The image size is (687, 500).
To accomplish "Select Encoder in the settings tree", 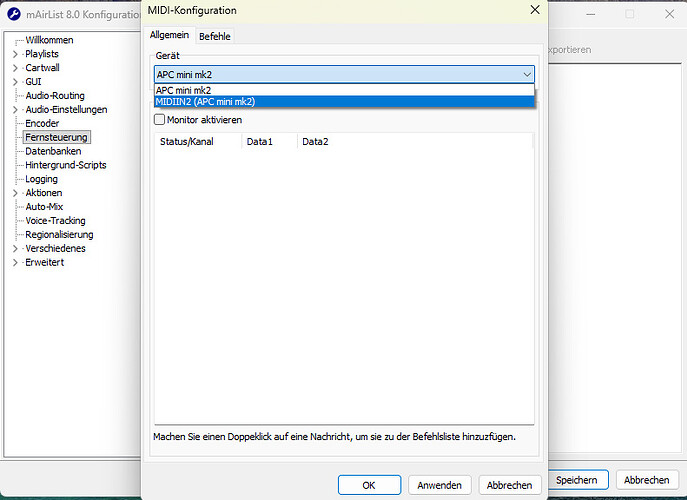I will coord(42,123).
